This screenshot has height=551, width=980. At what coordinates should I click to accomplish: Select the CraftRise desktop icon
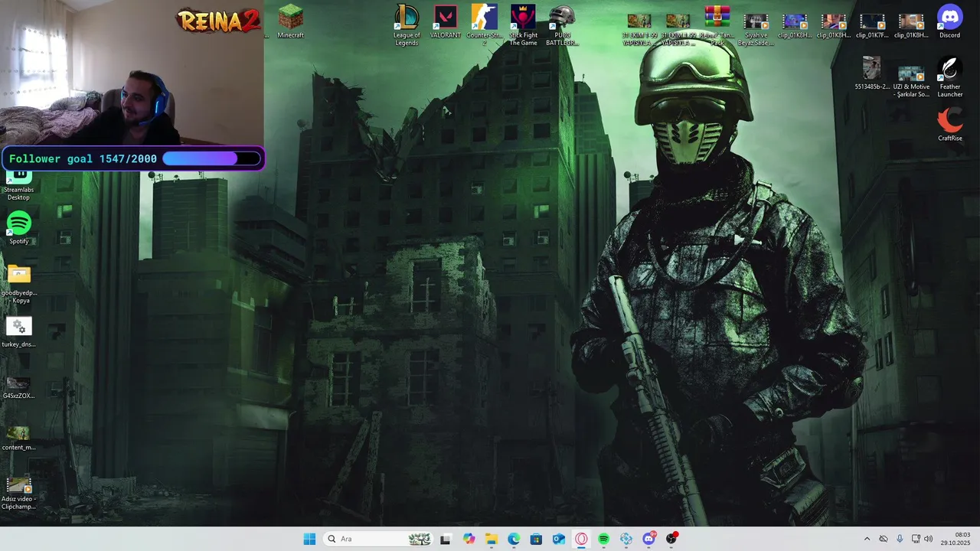click(950, 125)
